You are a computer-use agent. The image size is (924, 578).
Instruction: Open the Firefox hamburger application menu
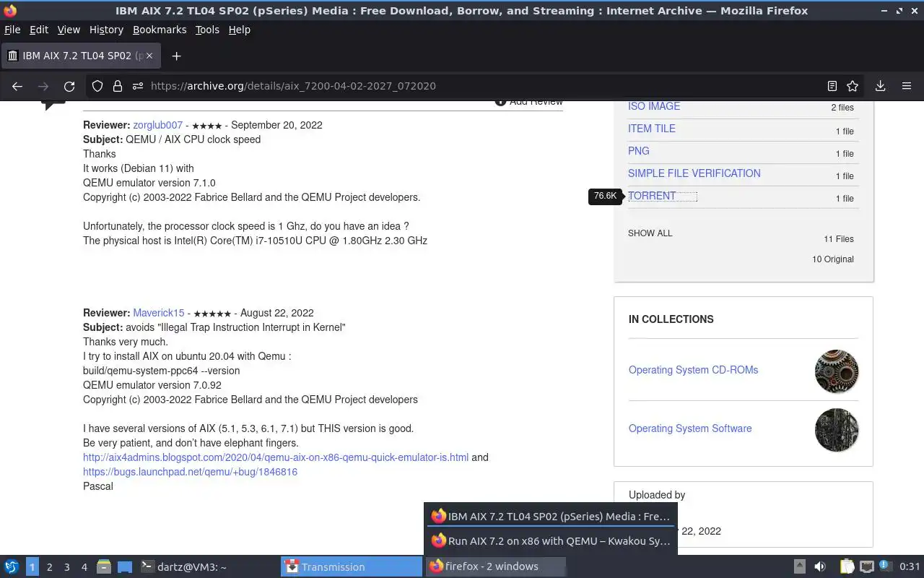pos(907,86)
